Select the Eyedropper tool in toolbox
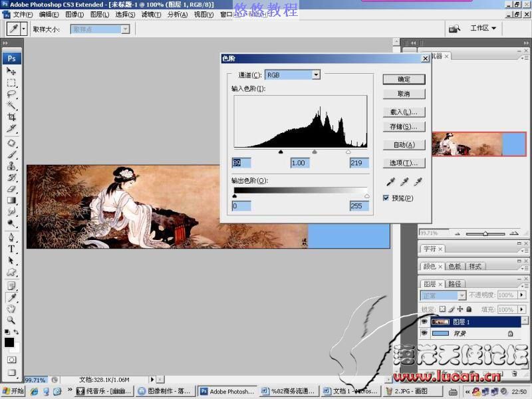 [x=11, y=297]
